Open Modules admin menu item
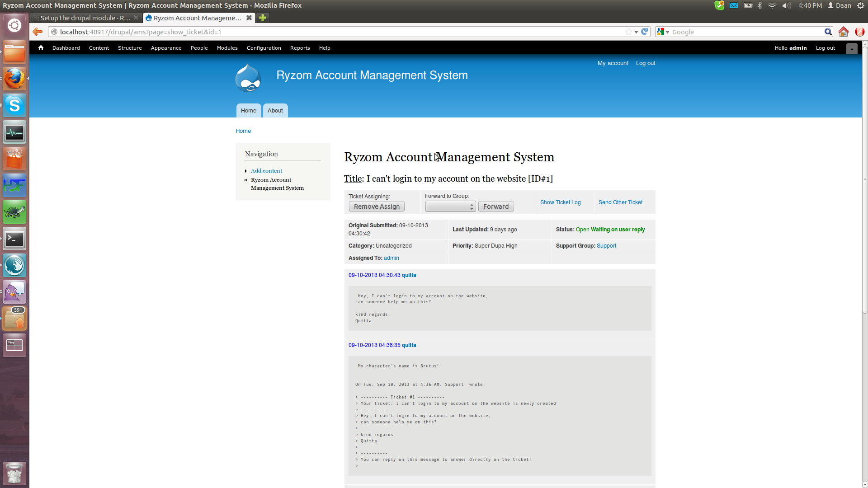The height and width of the screenshot is (488, 868). pyautogui.click(x=227, y=48)
